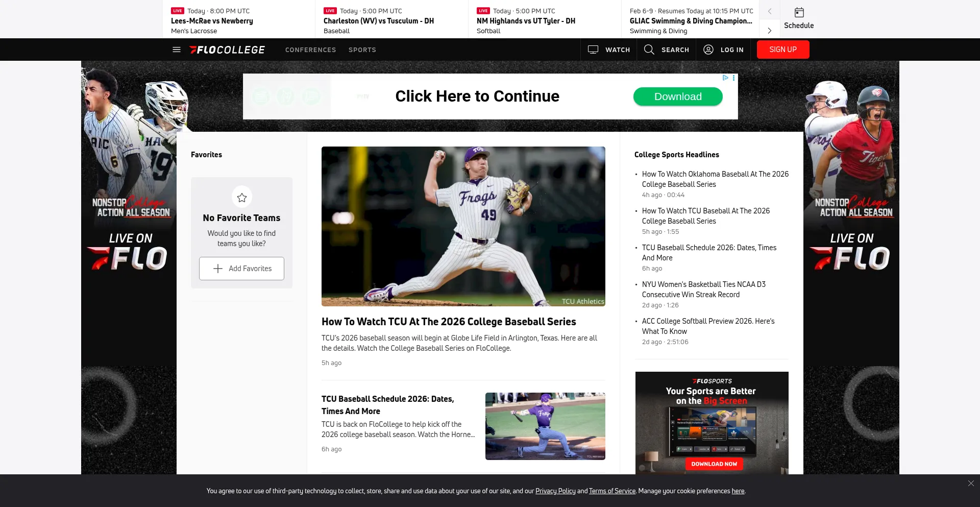Click 'Click Here to Continue' ad text
980x507 pixels.
(x=477, y=96)
